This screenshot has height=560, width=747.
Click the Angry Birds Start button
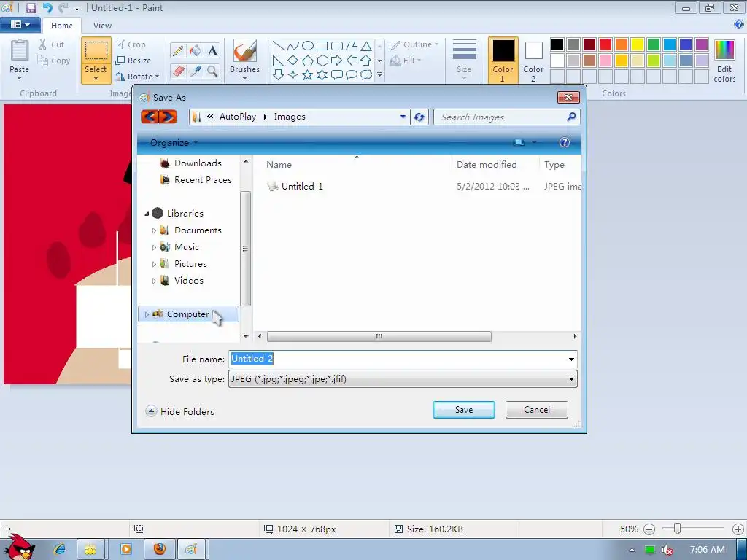(x=19, y=548)
